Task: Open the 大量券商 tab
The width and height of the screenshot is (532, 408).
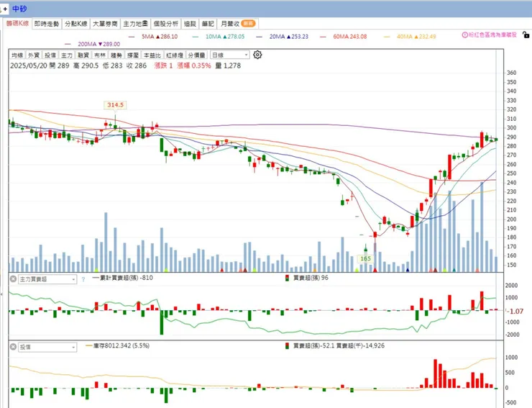Action: coord(105,24)
